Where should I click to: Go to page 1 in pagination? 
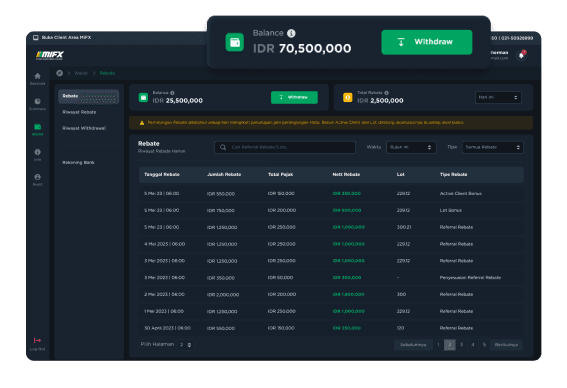coord(438,345)
